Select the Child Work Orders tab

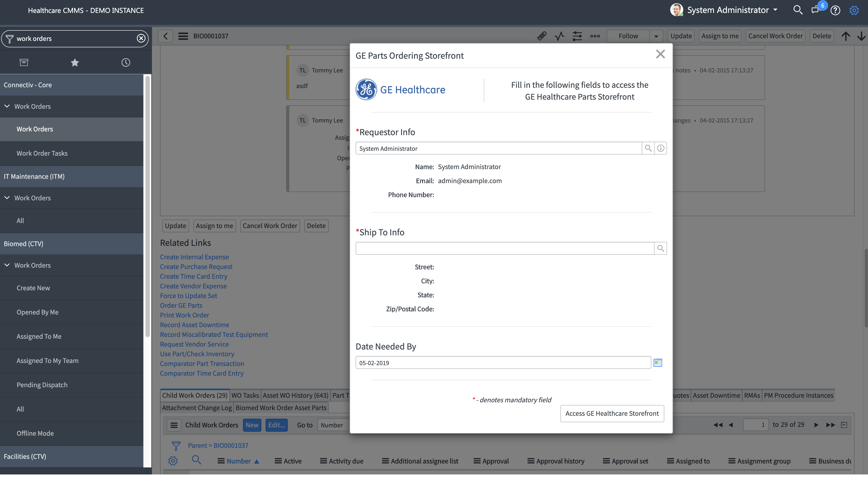(195, 395)
